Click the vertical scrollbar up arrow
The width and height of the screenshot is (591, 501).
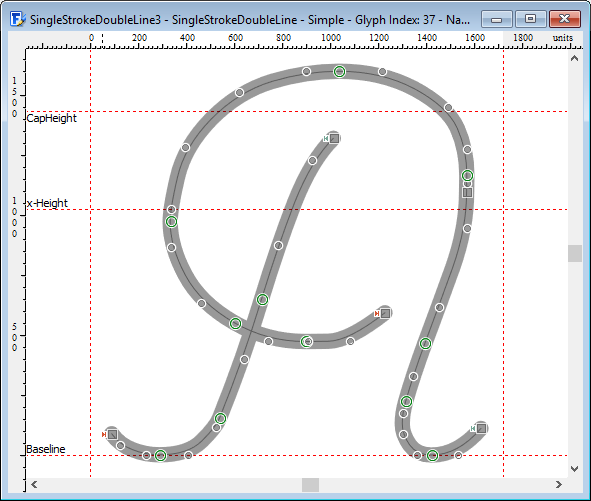[574, 58]
